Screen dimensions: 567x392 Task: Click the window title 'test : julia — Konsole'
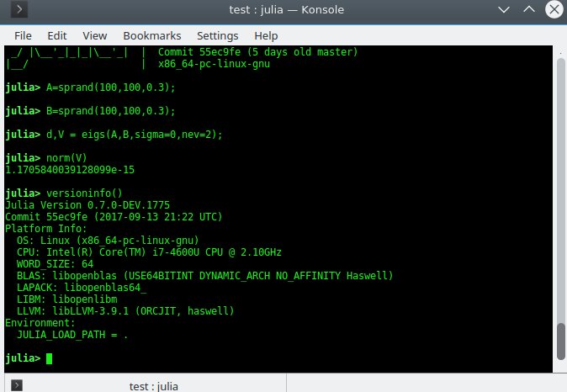(x=286, y=9)
